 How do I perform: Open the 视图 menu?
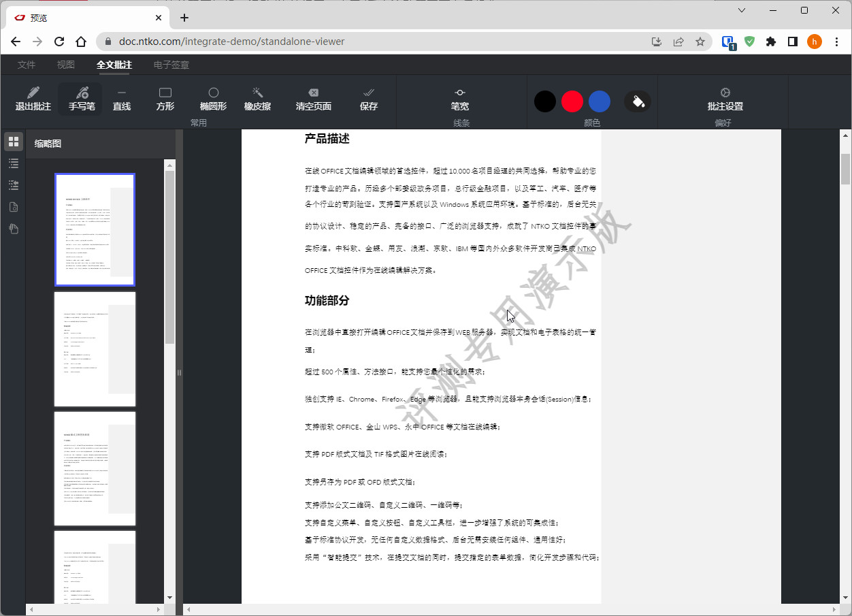pos(66,65)
